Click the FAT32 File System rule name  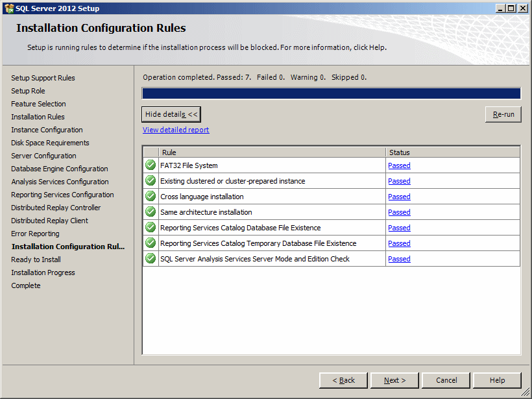click(189, 165)
